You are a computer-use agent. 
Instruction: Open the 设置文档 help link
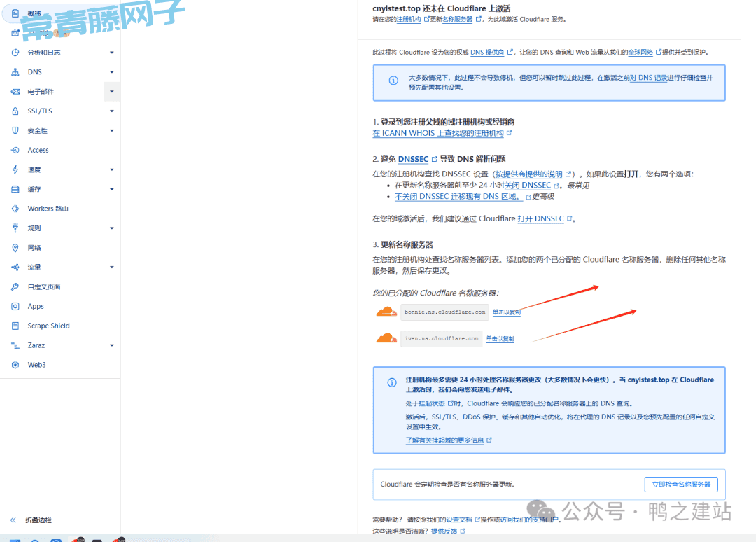pos(459,520)
